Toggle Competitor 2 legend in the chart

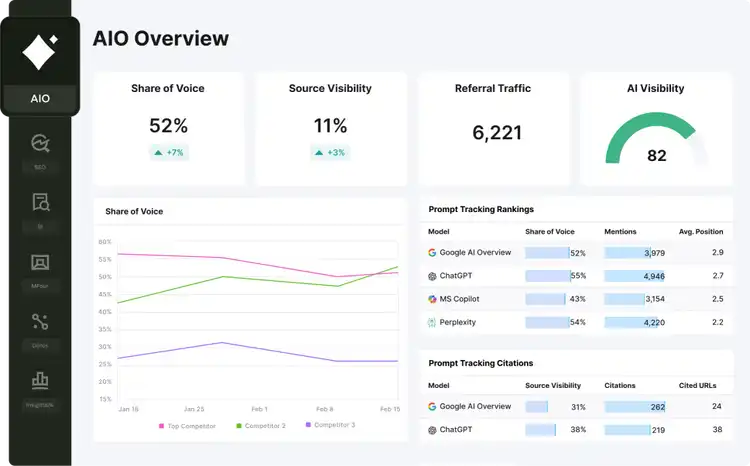click(x=261, y=426)
